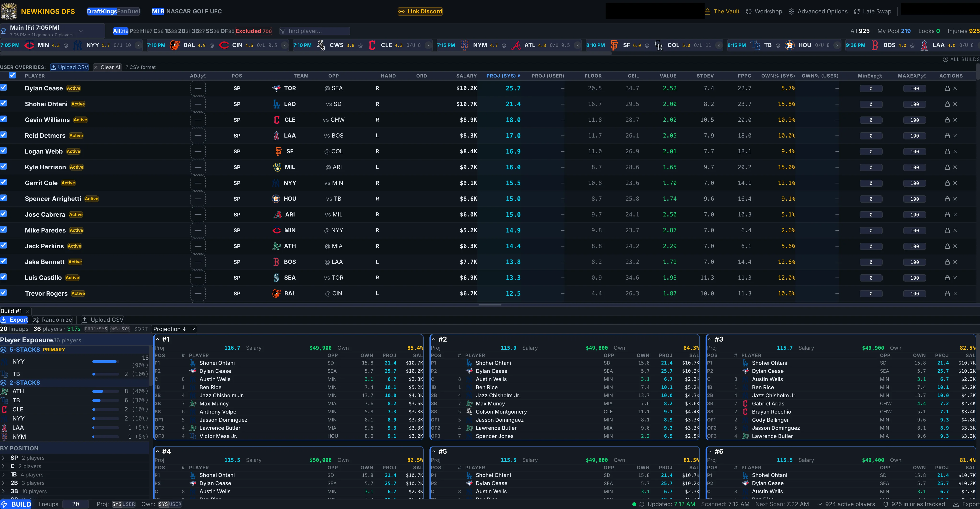Viewport: 980px width, 509px height.
Task: Click the find player search field
Action: coord(315,31)
